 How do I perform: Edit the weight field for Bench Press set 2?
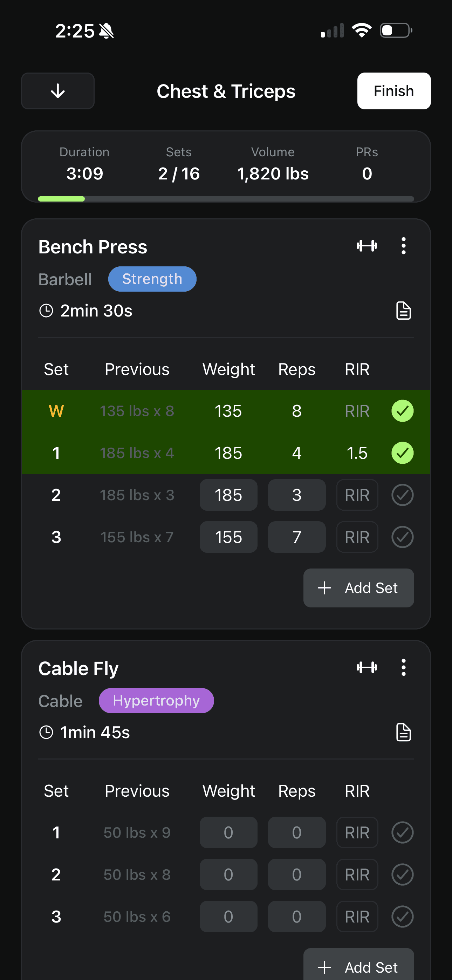[228, 495]
